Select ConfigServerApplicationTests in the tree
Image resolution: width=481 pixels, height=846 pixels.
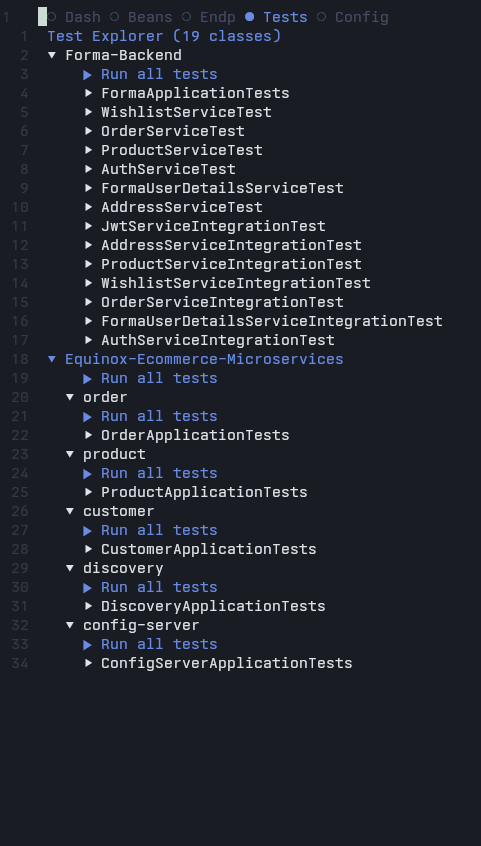[x=227, y=663]
